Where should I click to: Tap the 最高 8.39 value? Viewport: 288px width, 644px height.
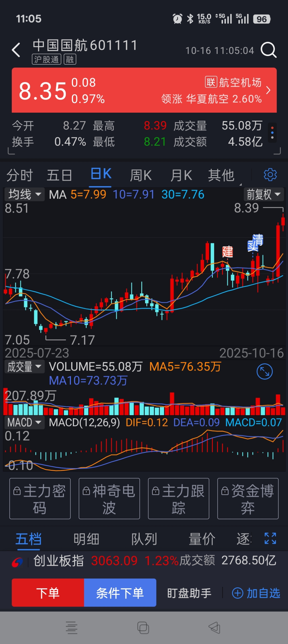click(x=155, y=125)
